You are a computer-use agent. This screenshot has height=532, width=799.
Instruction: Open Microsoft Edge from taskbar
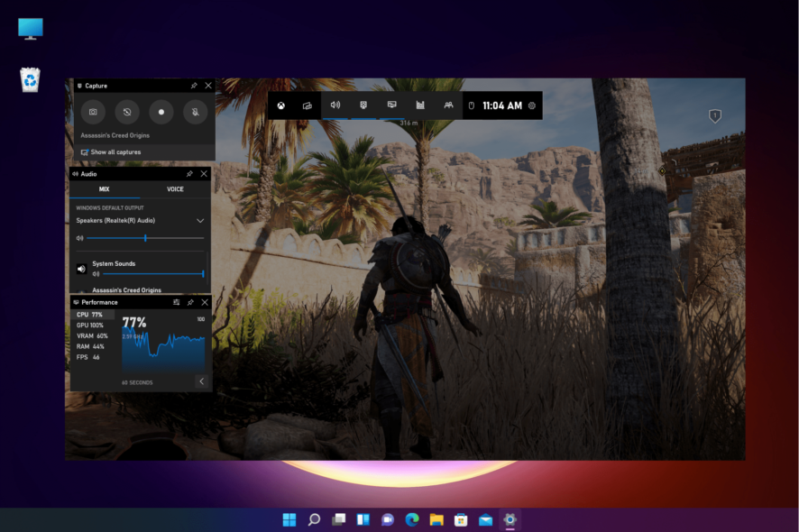click(x=412, y=519)
